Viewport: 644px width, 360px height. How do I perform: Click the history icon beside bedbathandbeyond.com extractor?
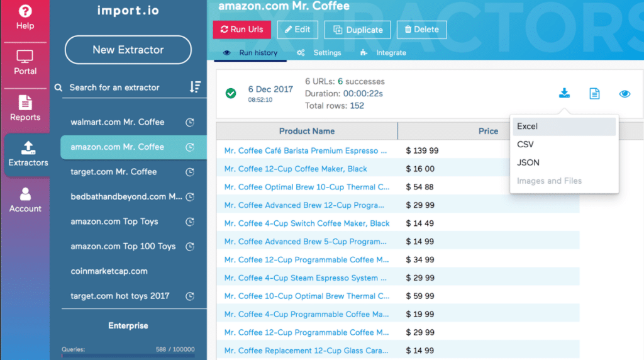[190, 197]
